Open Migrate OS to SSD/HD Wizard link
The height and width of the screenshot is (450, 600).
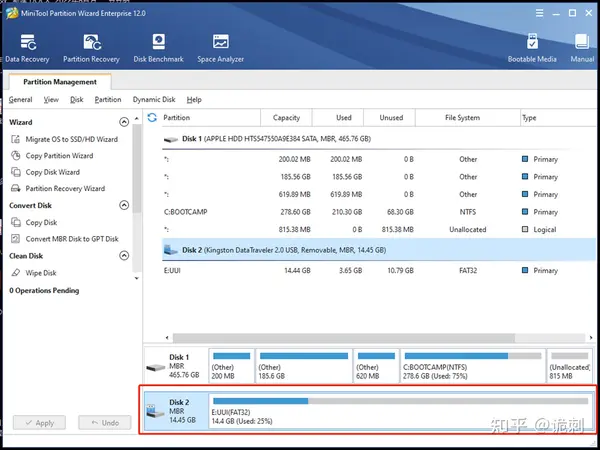[x=72, y=139]
